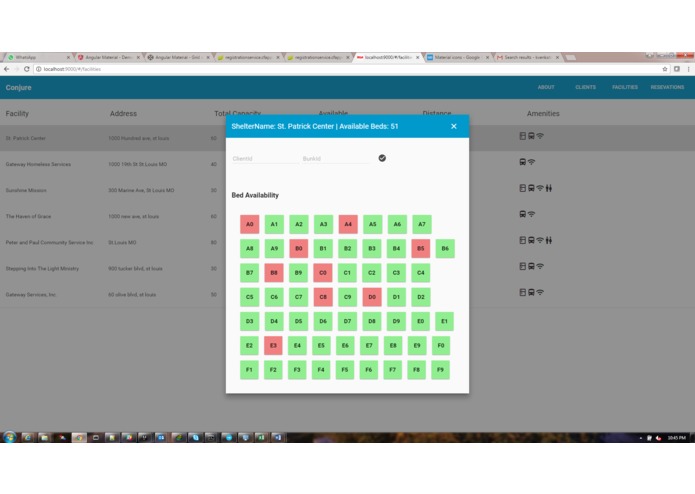Bookmark page with the star icon

pos(664,69)
